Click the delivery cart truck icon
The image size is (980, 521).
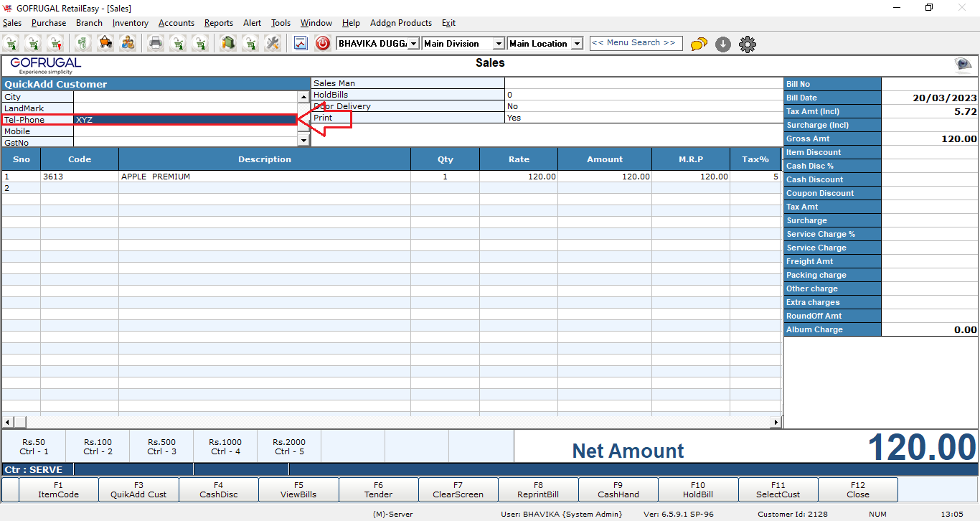coord(105,44)
